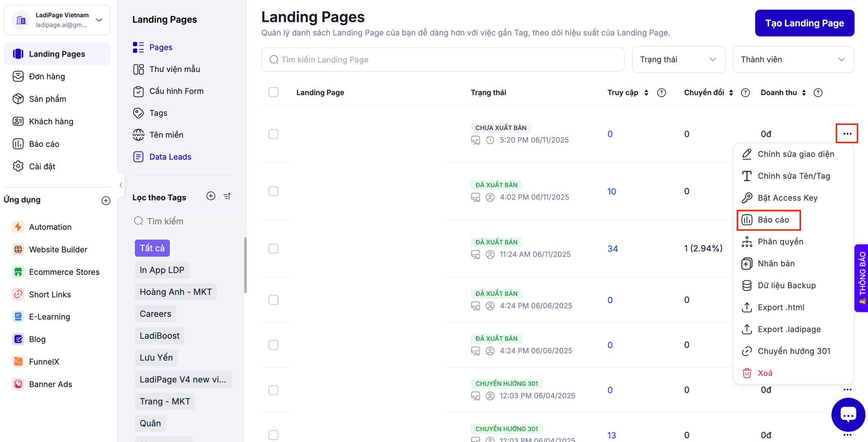
Task: Select the row with 34 visits checkbox
Action: (x=274, y=249)
